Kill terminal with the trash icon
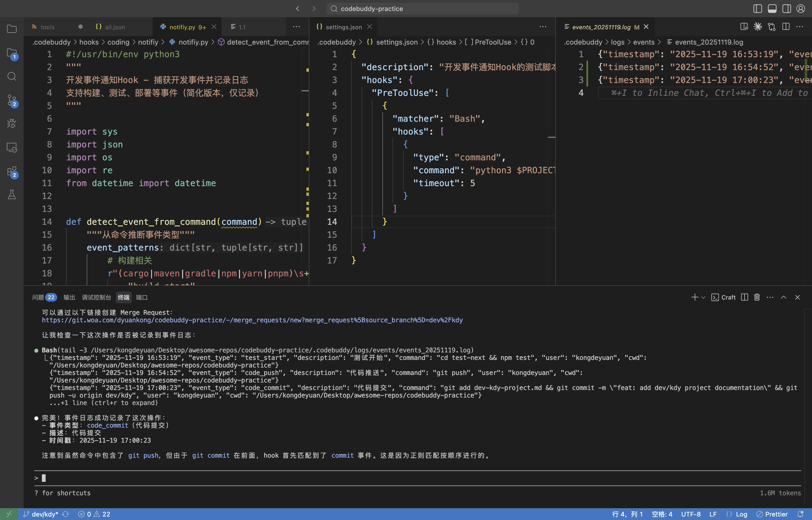The height and width of the screenshot is (520, 812). point(757,297)
